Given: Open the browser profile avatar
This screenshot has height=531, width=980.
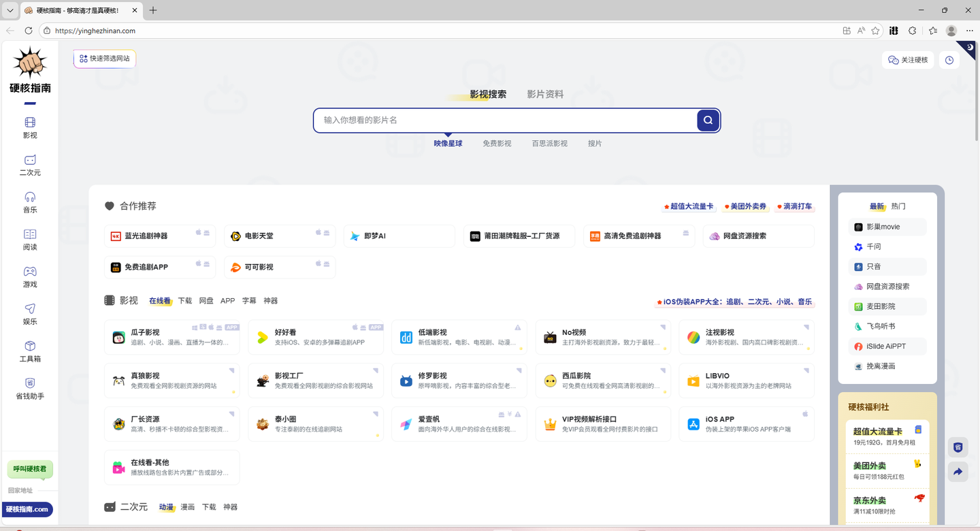Looking at the screenshot, I should tap(951, 31).
